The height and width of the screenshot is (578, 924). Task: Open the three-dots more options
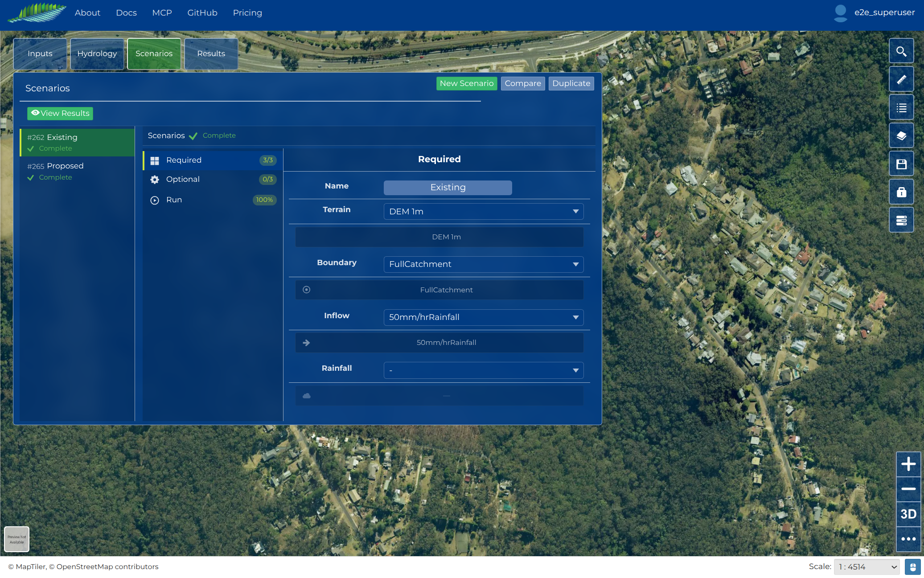tap(908, 539)
